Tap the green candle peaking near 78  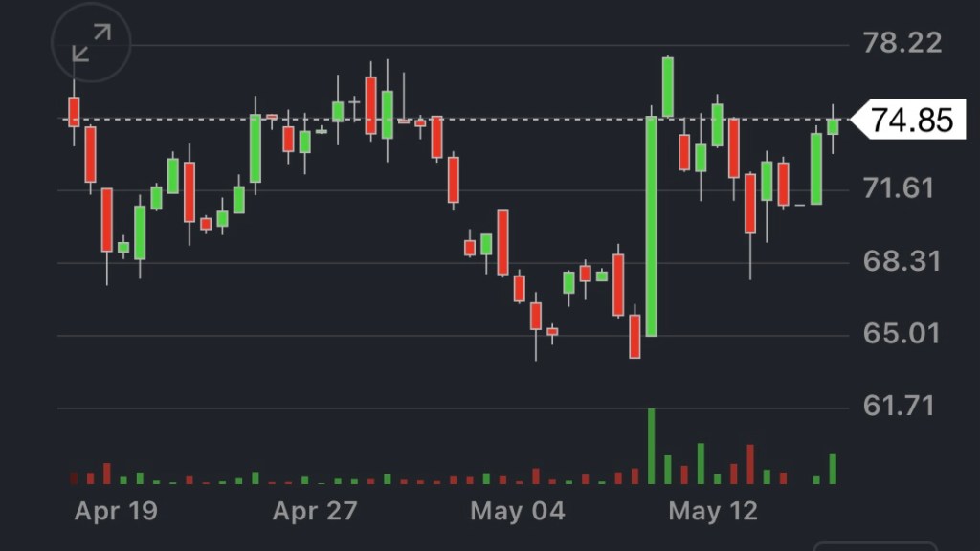click(x=667, y=87)
